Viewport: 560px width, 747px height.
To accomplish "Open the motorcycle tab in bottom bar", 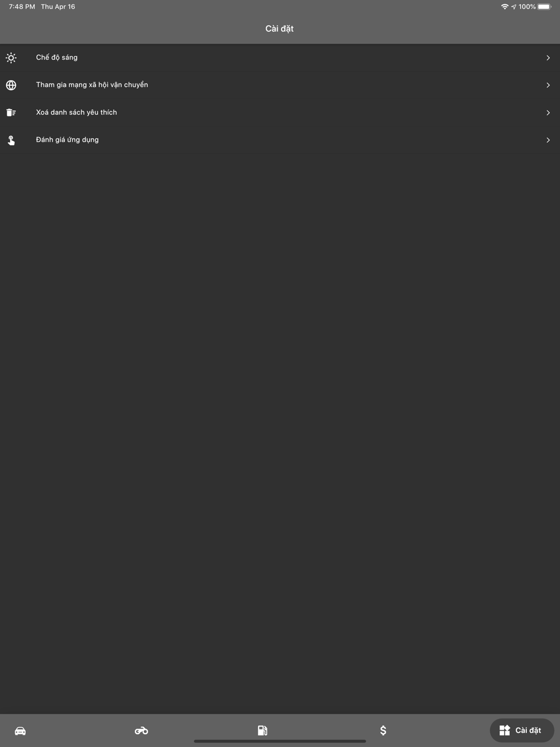I will pos(141,731).
